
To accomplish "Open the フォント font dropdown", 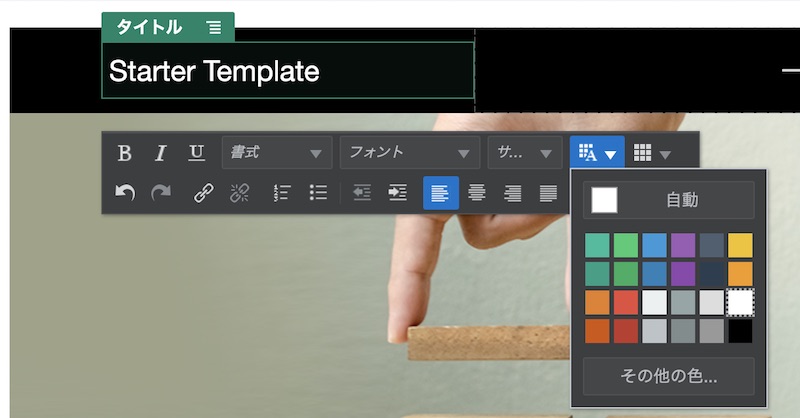I will 408,153.
